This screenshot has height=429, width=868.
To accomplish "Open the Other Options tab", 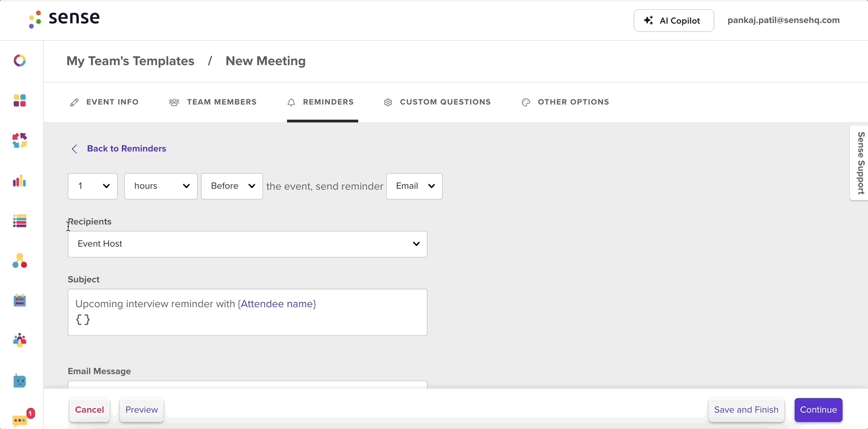I will pos(566,102).
